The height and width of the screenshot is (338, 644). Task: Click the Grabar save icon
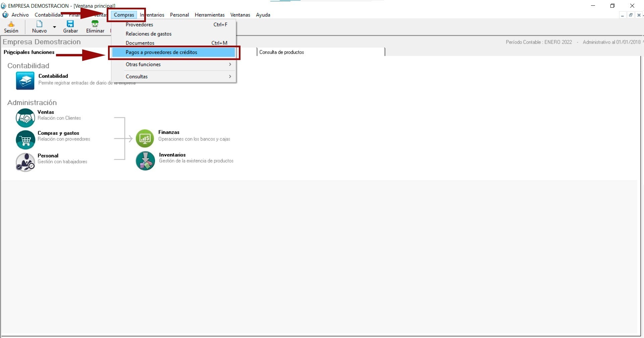click(x=70, y=24)
